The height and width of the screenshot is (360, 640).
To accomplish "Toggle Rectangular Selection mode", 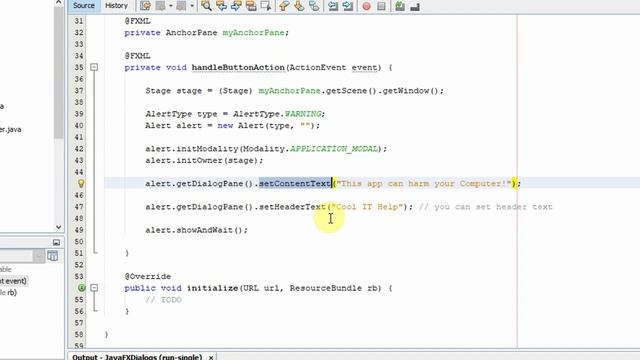I will pos(266,6).
